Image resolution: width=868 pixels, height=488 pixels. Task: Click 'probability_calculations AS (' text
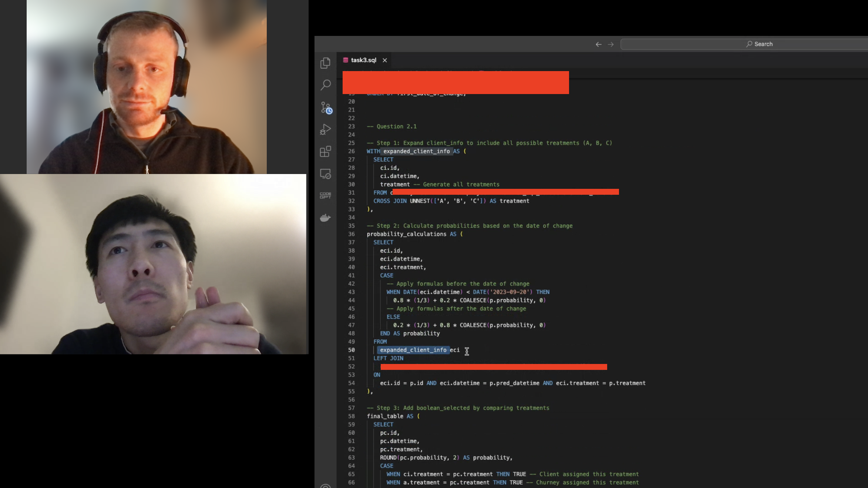pos(415,234)
